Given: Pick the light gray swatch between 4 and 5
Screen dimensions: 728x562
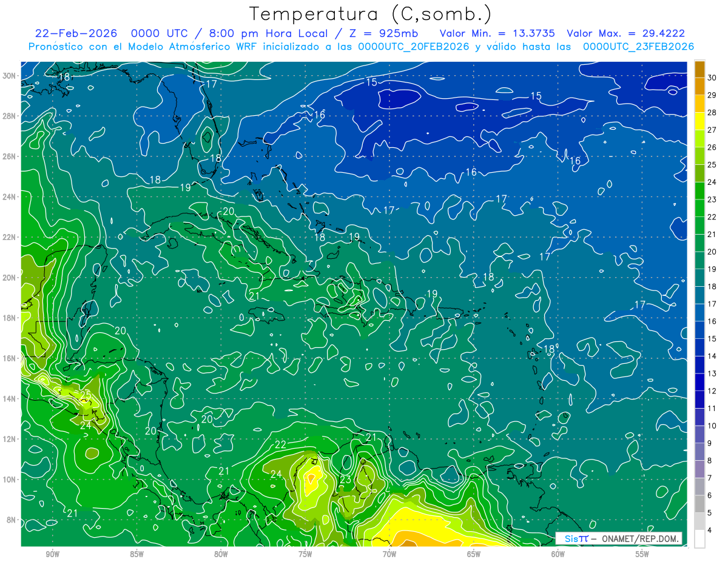Looking at the screenshot, I should pos(699,522).
